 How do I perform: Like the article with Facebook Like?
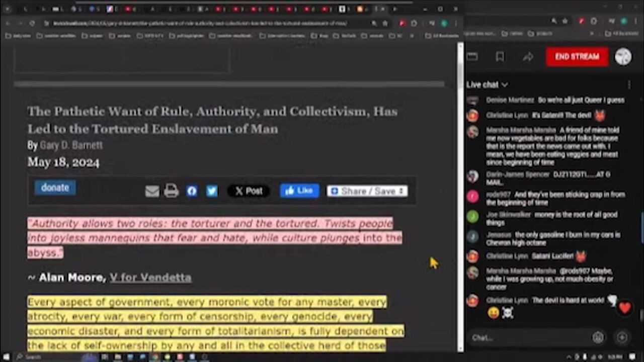pyautogui.click(x=299, y=191)
